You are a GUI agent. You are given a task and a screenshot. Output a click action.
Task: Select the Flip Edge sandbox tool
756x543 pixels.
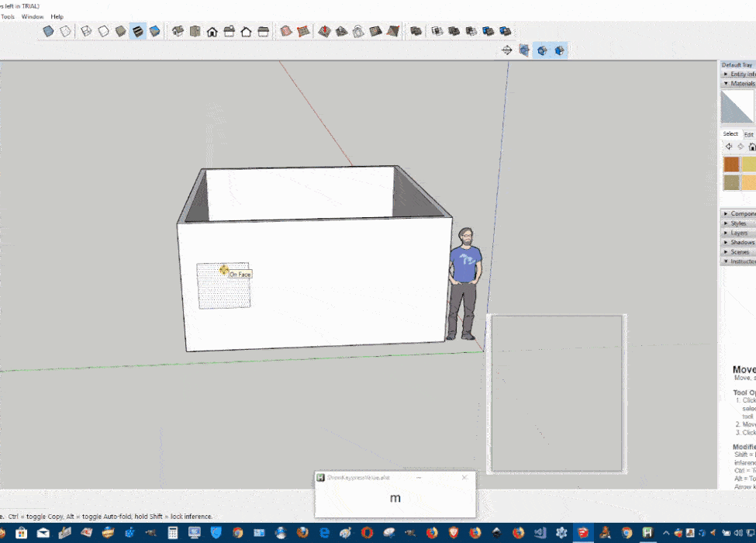click(392, 31)
